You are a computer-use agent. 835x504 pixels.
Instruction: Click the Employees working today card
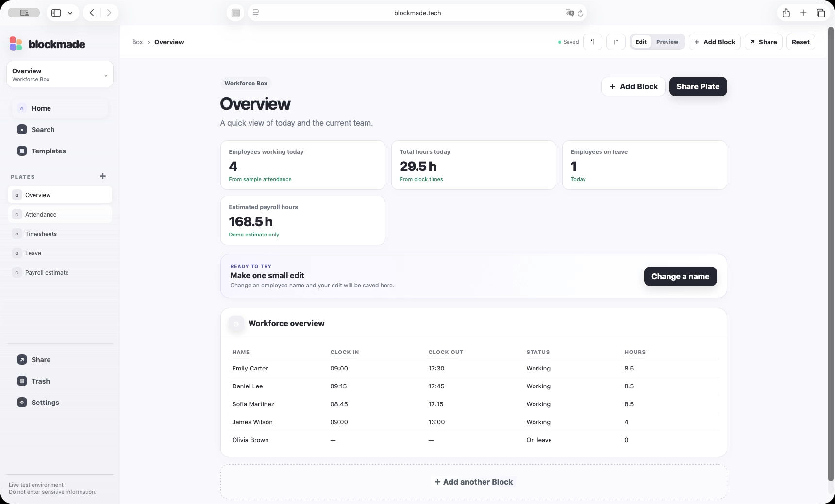[x=302, y=165]
